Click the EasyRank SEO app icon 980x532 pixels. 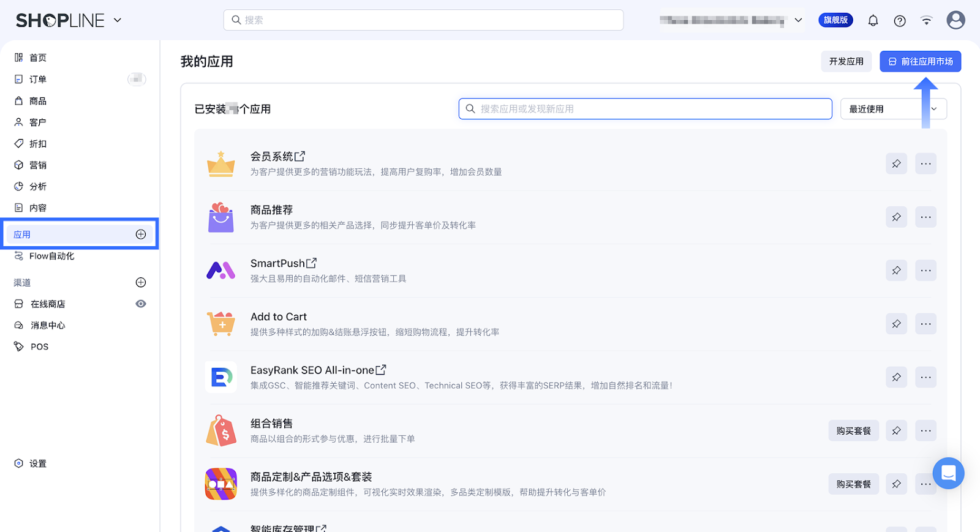tap(221, 377)
